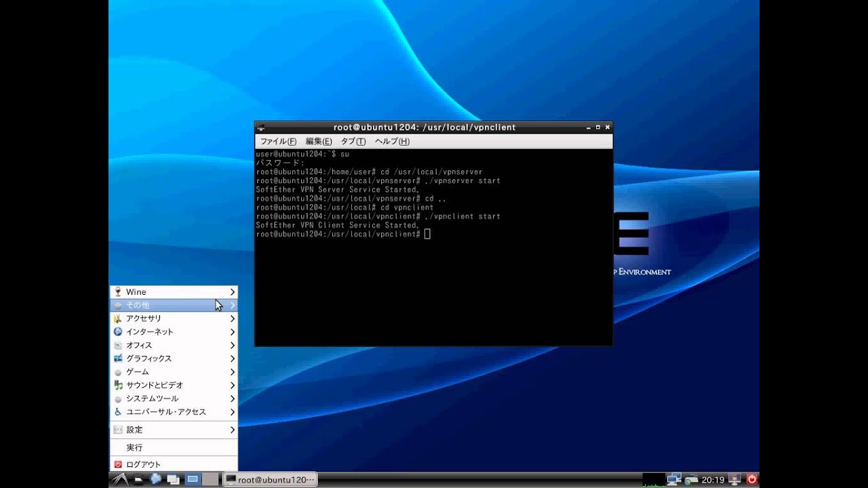The width and height of the screenshot is (868, 488).
Task: Open the 設定 submenu
Action: [x=174, y=430]
